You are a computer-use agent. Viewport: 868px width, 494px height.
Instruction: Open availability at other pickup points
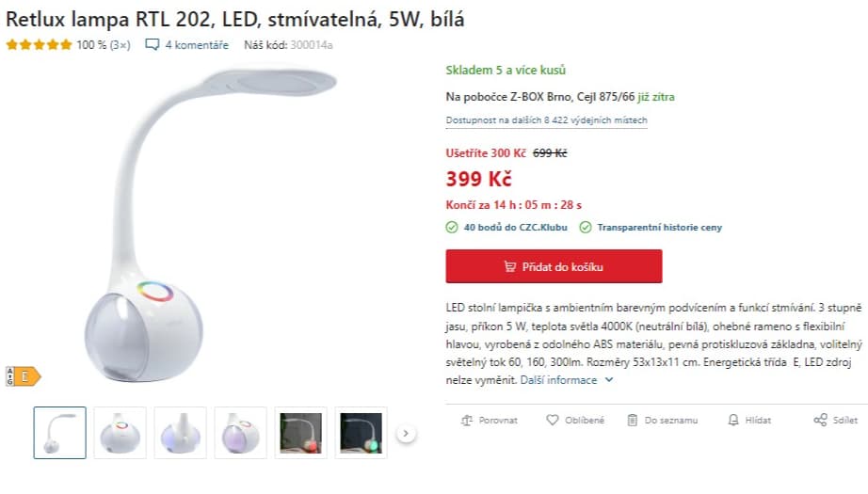click(546, 120)
